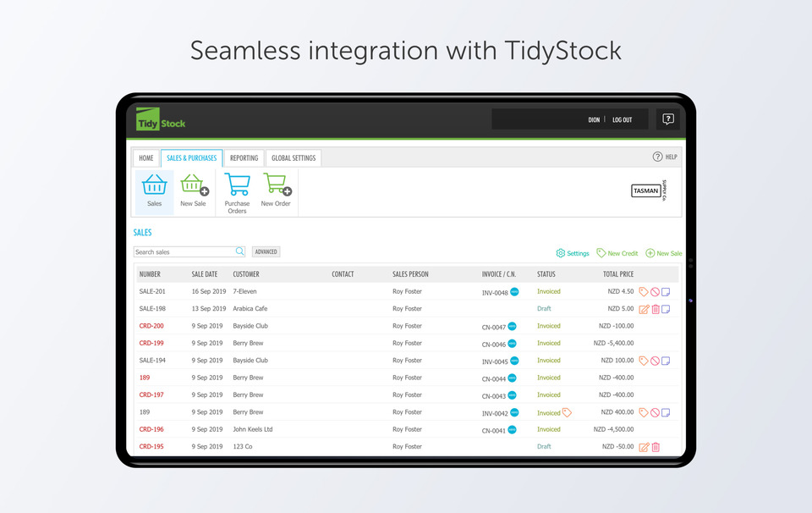Image resolution: width=812 pixels, height=513 pixels.
Task: Click the Xero badge next to INV-0045
Action: pyautogui.click(x=514, y=361)
